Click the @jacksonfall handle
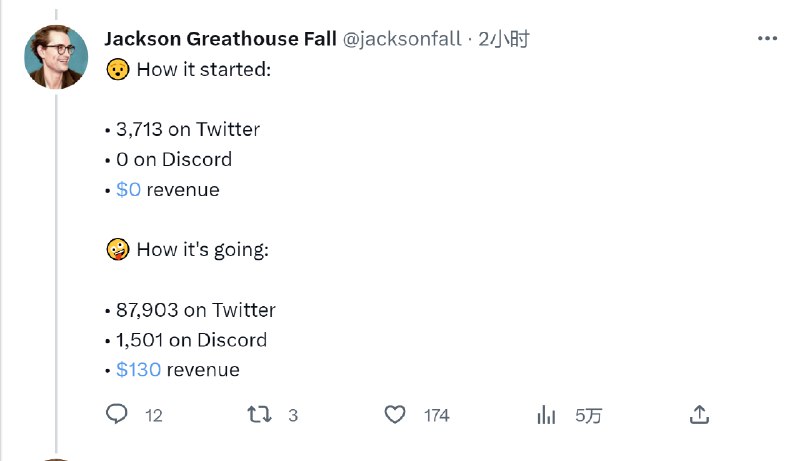This screenshot has height=461, width=800. pos(402,40)
